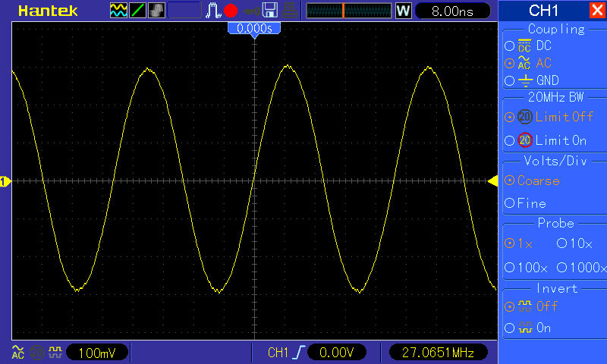The image size is (607, 364).
Task: Click the AC coupling icon in status bar
Action: [x=17, y=352]
